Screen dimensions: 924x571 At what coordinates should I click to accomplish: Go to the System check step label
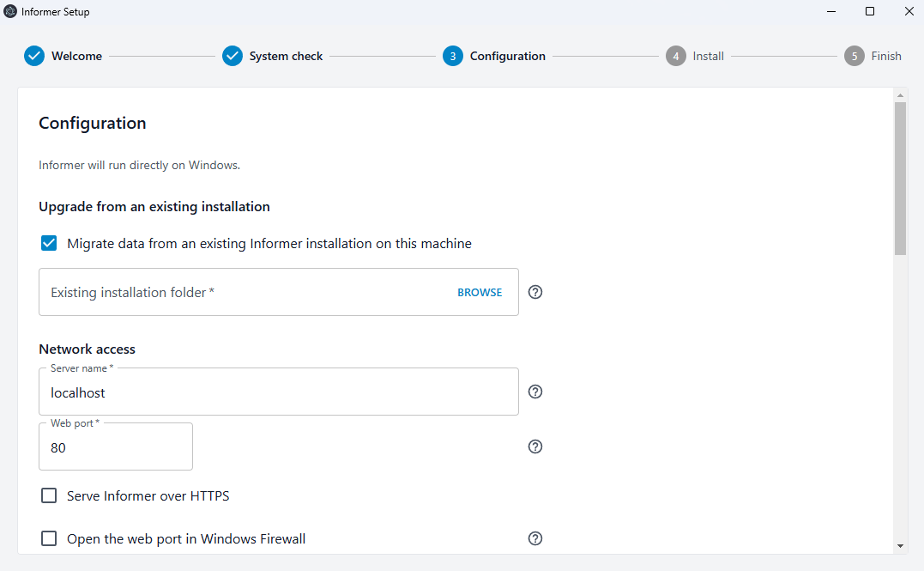(x=286, y=56)
